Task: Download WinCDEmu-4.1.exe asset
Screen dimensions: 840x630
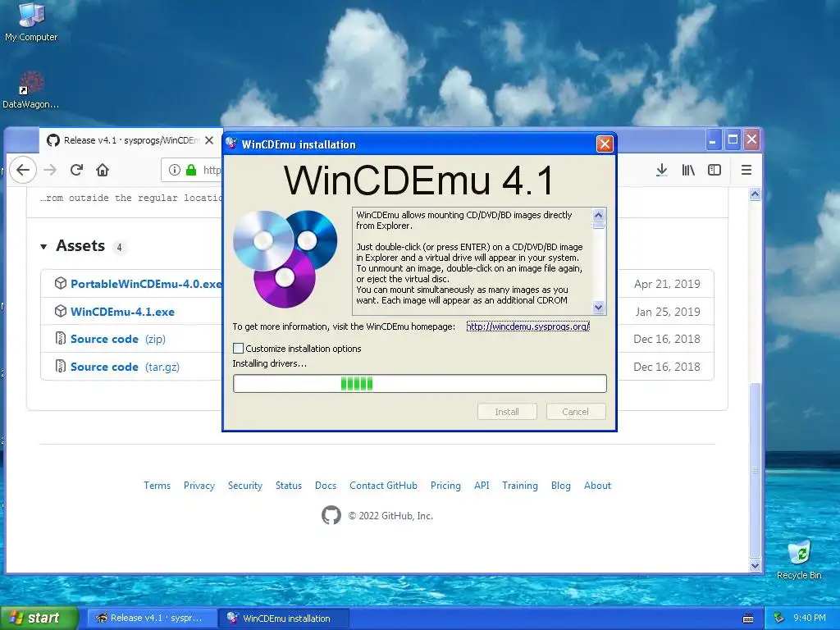Action: (x=123, y=312)
